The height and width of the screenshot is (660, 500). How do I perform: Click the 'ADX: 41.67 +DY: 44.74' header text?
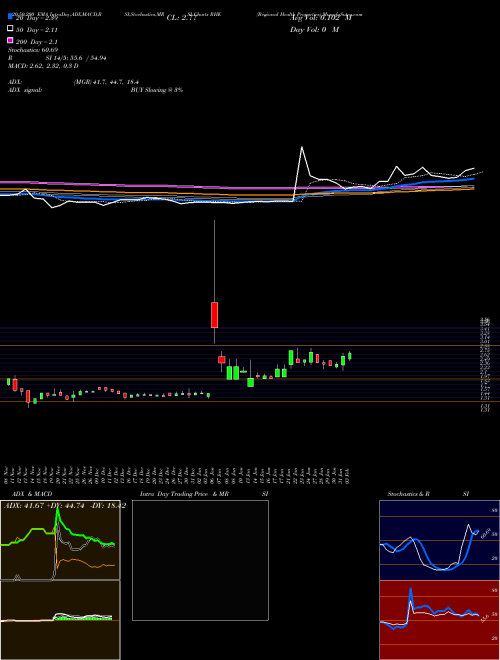point(45,506)
